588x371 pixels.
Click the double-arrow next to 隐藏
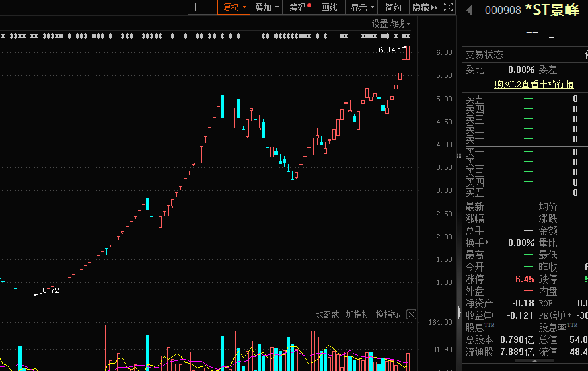coord(434,7)
